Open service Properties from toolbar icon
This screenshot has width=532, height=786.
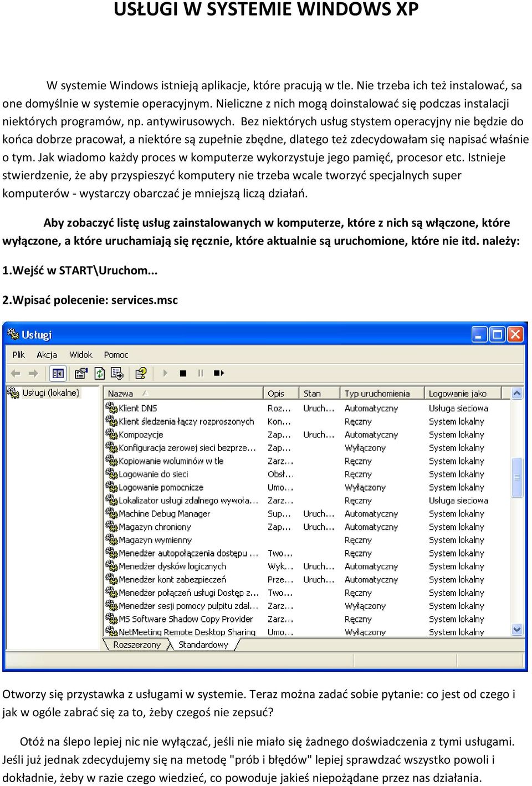[81, 374]
